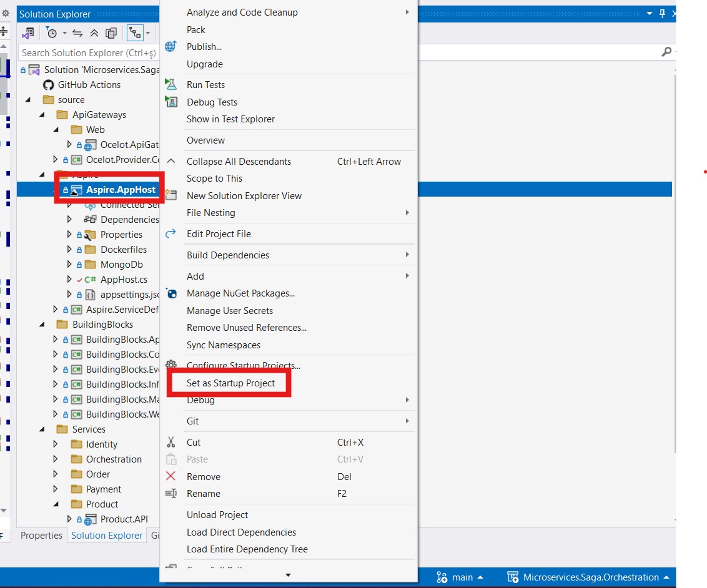Open the AppHost.cs file

click(x=124, y=280)
